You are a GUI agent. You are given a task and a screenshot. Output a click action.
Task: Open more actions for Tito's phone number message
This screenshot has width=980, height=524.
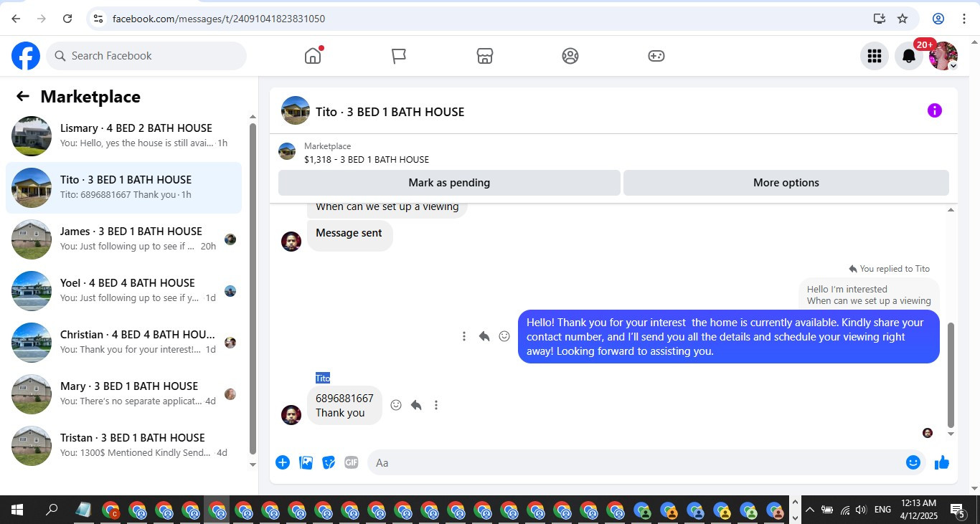[436, 405]
